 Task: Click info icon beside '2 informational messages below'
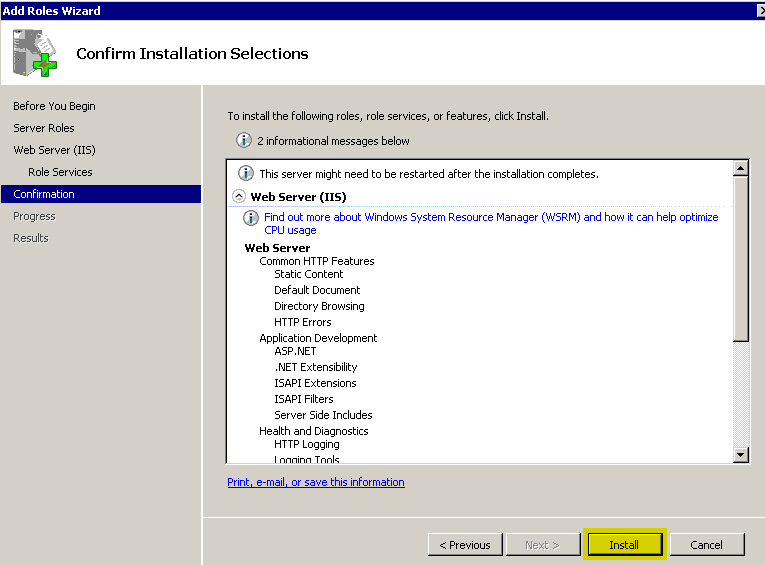click(243, 141)
